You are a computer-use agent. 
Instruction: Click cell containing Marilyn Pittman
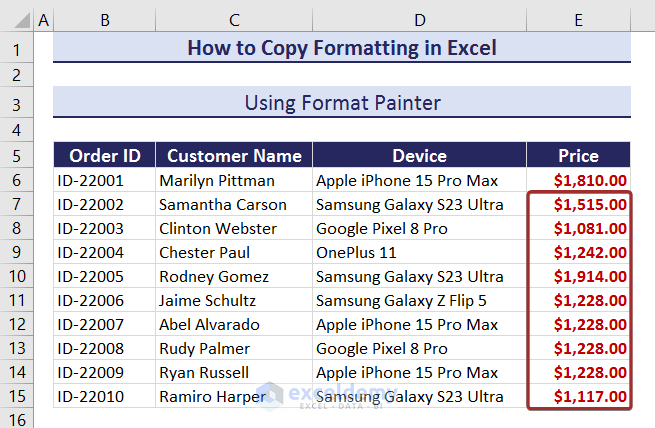(x=234, y=181)
